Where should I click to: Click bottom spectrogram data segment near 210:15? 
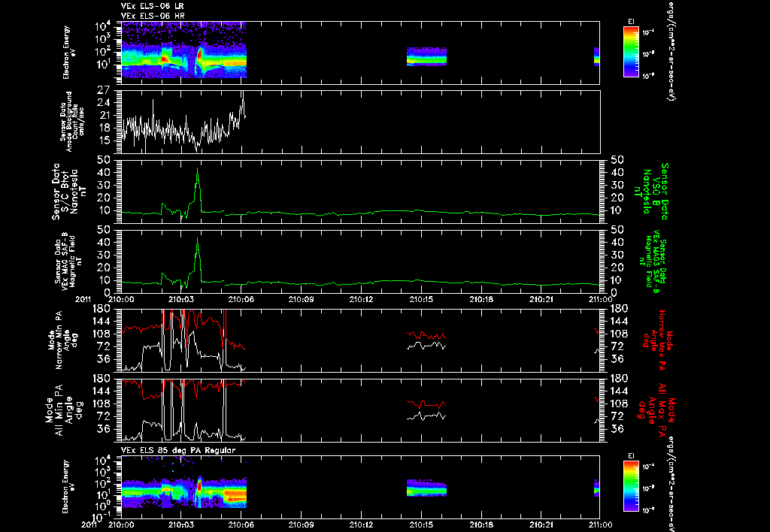[426, 488]
